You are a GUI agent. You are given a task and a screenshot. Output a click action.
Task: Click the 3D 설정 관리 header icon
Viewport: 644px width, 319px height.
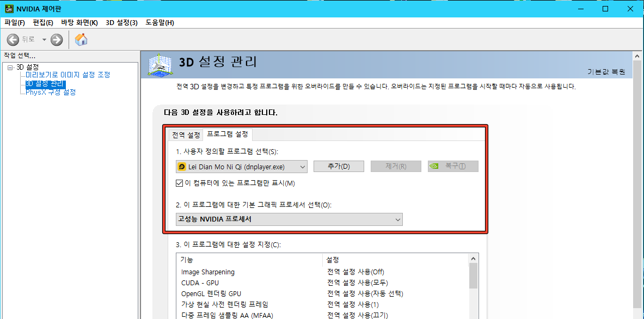coord(160,64)
